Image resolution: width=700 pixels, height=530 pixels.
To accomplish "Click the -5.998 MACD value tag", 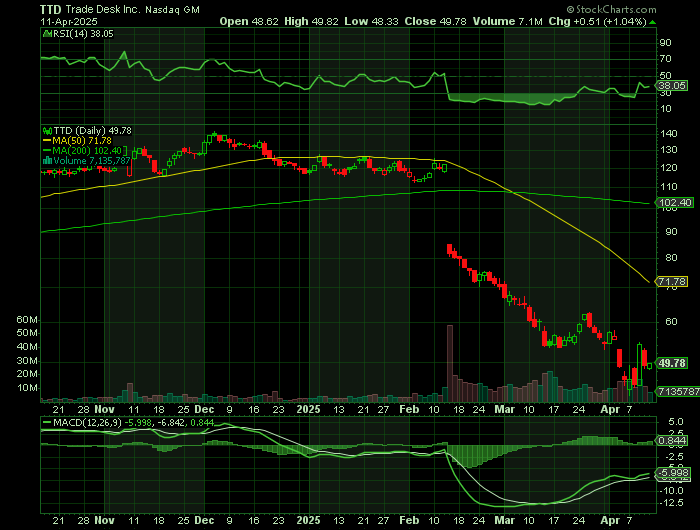I will pyautogui.click(x=673, y=473).
